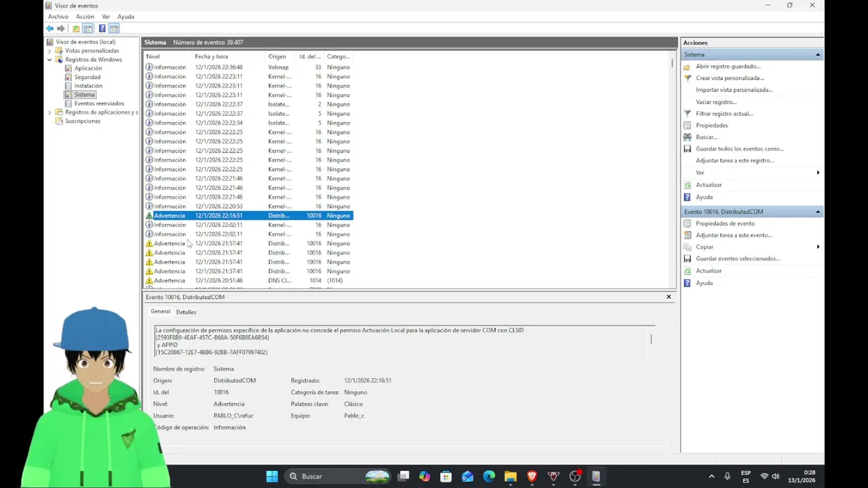Click the Actualizar icon under Sistema actions
Viewport: 868px width, 488px height.
687,184
